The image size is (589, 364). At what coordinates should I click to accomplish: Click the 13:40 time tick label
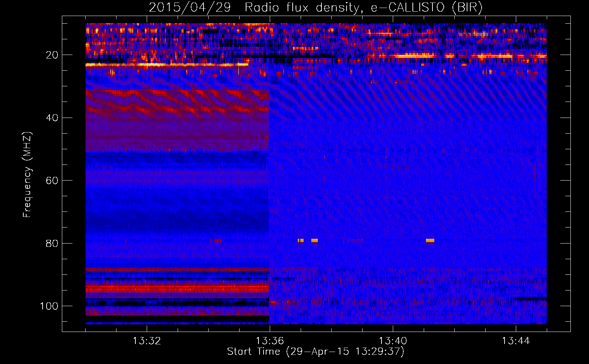[393, 341]
